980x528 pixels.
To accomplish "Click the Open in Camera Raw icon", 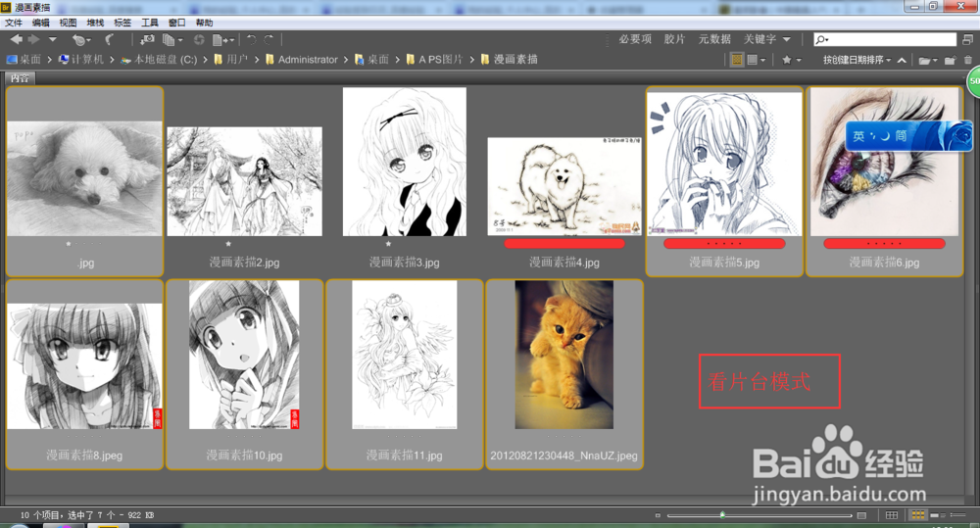I will coord(199,39).
